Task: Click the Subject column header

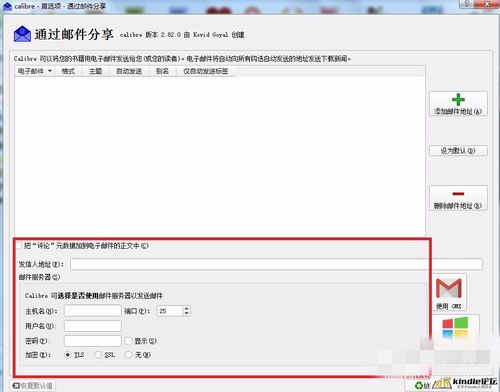Action: (x=95, y=71)
